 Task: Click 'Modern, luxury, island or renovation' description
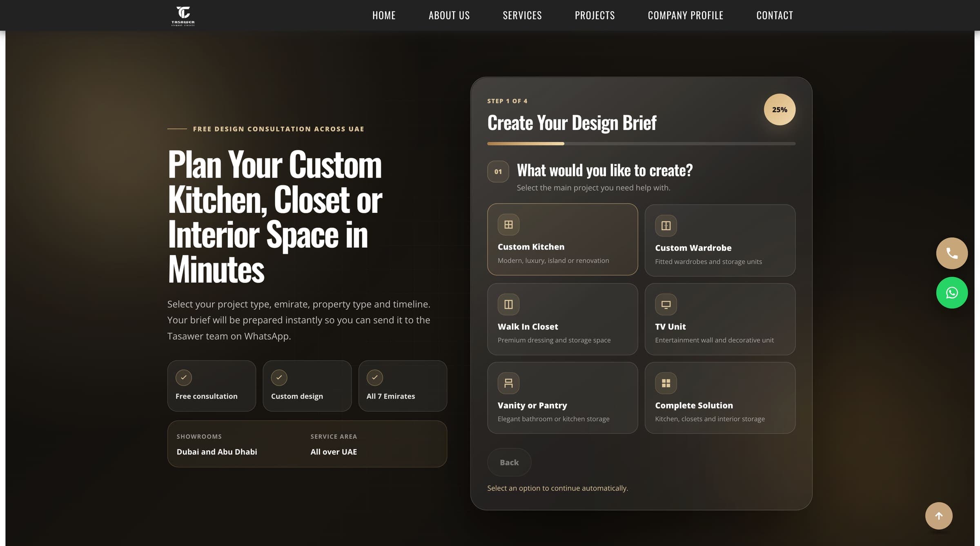click(x=553, y=261)
